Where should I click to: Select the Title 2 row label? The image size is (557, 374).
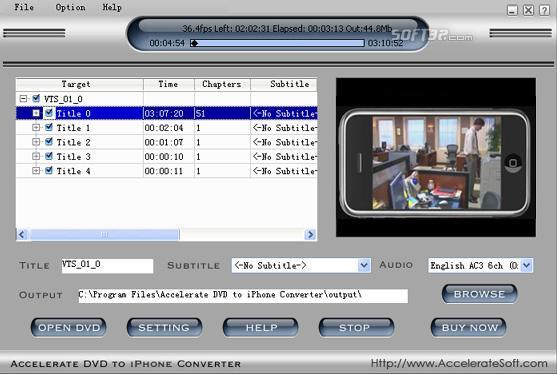click(73, 142)
